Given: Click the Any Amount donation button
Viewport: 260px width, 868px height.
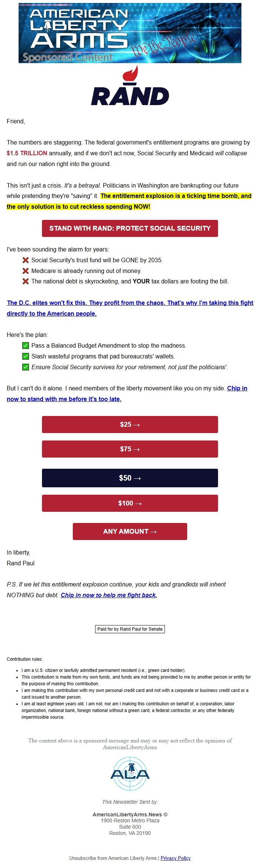Looking at the screenshot, I should 130,531.
